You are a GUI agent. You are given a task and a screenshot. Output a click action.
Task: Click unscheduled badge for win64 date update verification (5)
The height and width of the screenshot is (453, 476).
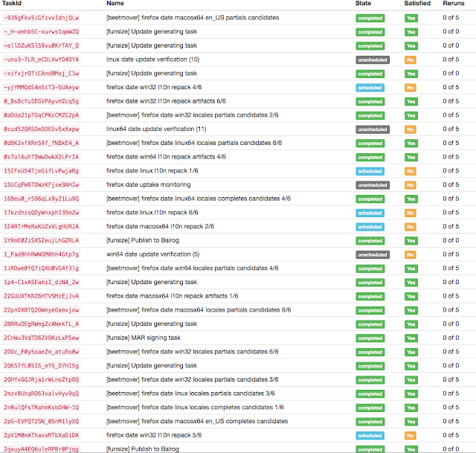(x=373, y=254)
